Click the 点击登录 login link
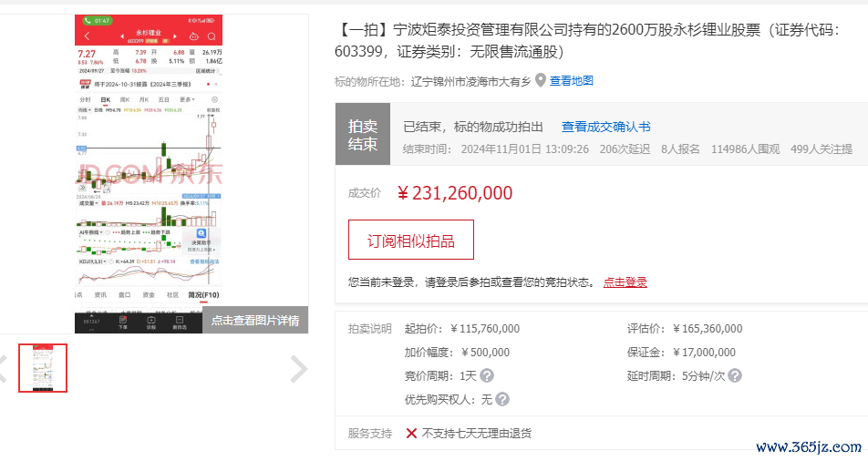The width and height of the screenshot is (868, 461). pyautogui.click(x=625, y=282)
